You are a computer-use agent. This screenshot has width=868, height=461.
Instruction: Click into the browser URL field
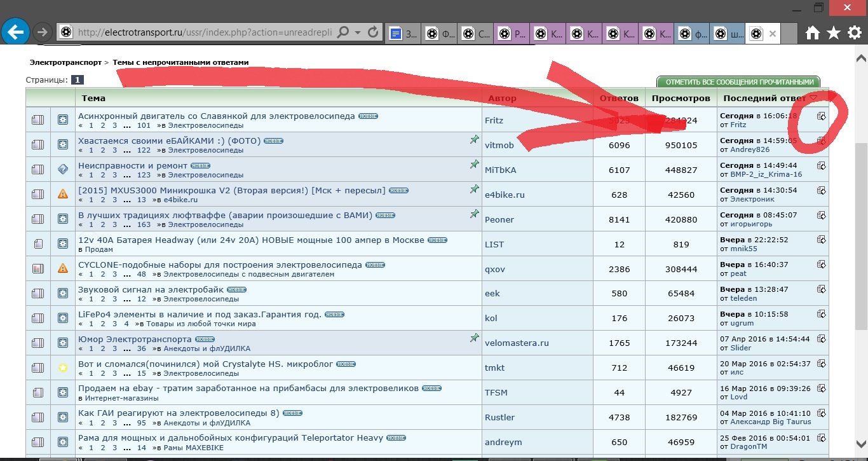coord(203,32)
